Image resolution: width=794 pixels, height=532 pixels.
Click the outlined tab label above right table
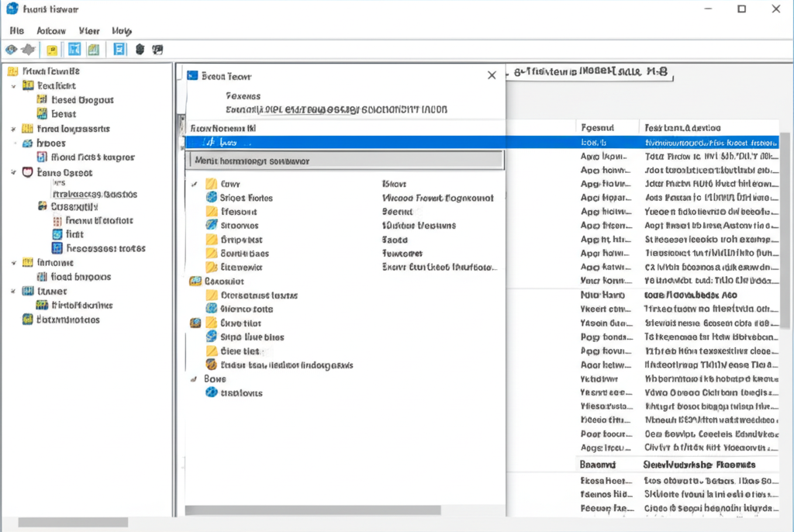pyautogui.click(x=589, y=71)
